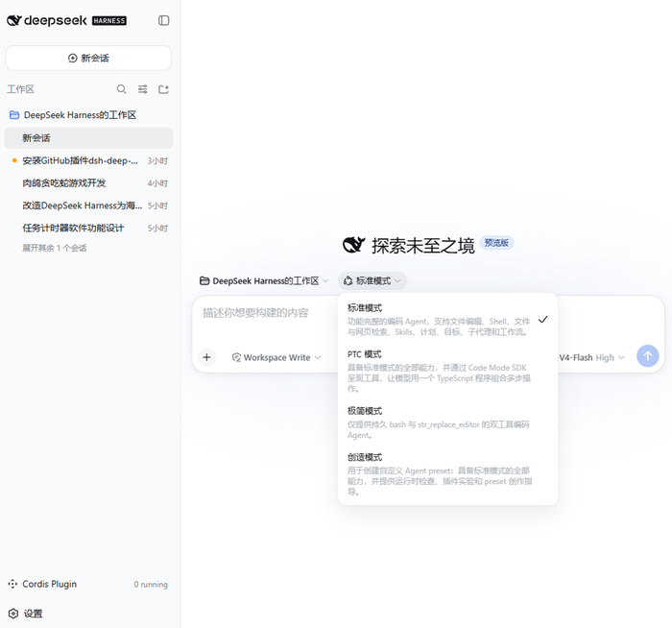Screen dimensions: 672x628
Task: Select the DeepSeek Harness的工作区 folder in the sidebar
Action: (x=88, y=115)
